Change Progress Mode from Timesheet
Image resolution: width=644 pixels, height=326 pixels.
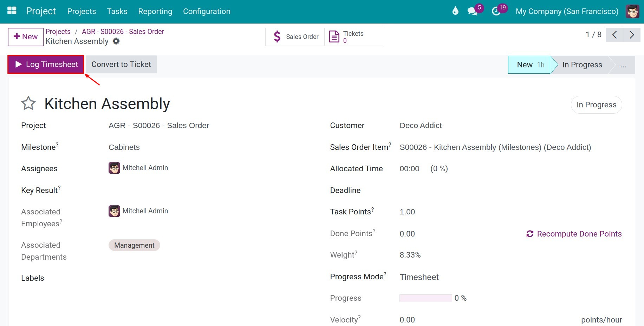coord(419,277)
